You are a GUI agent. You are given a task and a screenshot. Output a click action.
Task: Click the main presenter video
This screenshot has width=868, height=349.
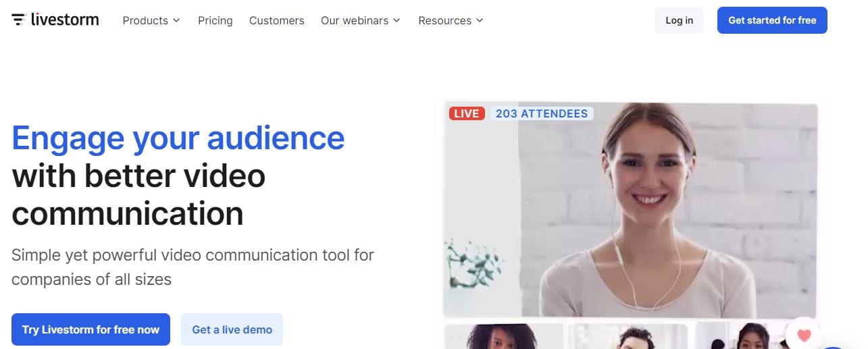click(630, 210)
